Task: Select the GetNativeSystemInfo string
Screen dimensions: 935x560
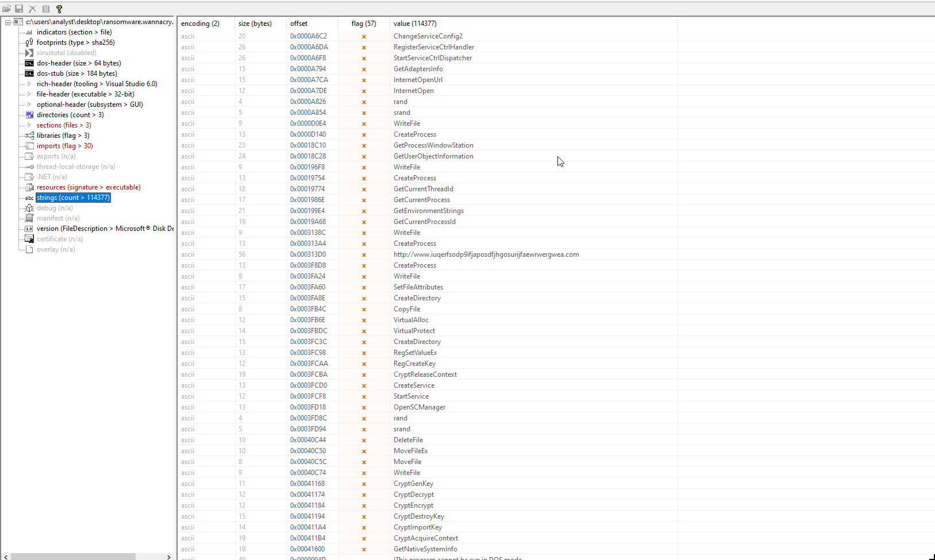Action: click(425, 549)
